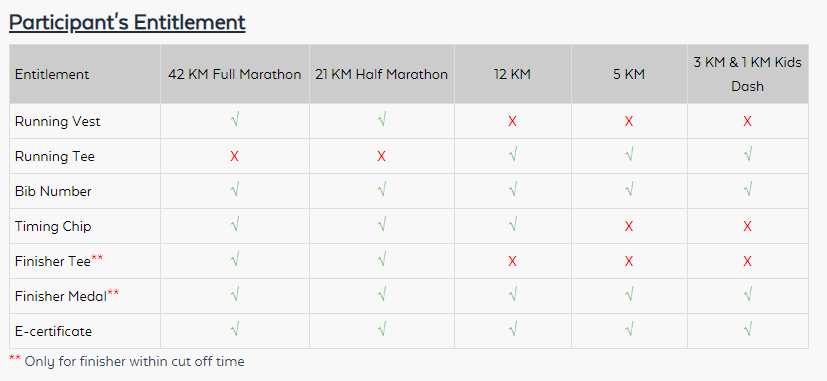Screen dimensions: 827x381
Task: Click the E-certificate row label
Action: 53,331
